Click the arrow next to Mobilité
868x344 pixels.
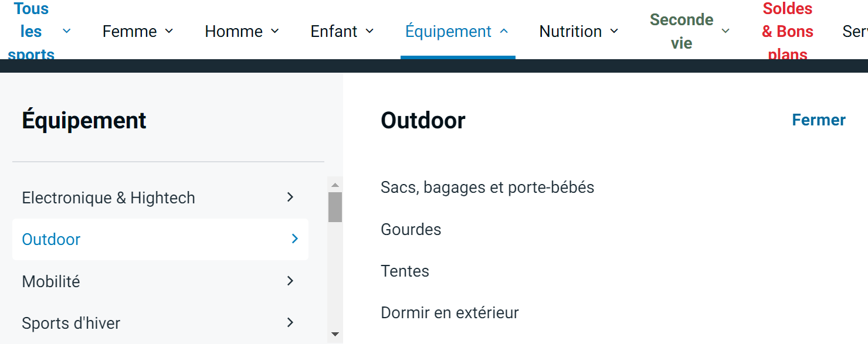tap(290, 281)
